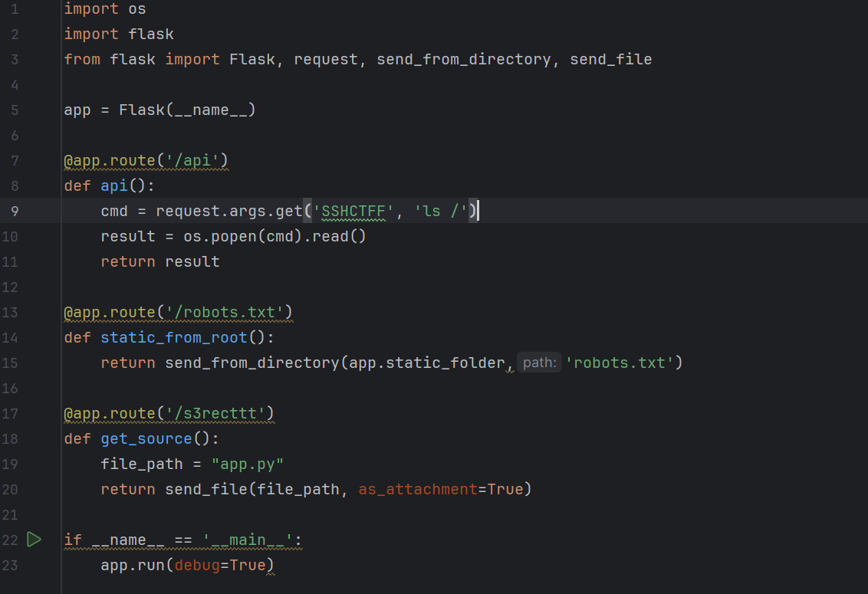Click the '/robots.txt' route string
The width and height of the screenshot is (868, 594).
[x=224, y=312]
